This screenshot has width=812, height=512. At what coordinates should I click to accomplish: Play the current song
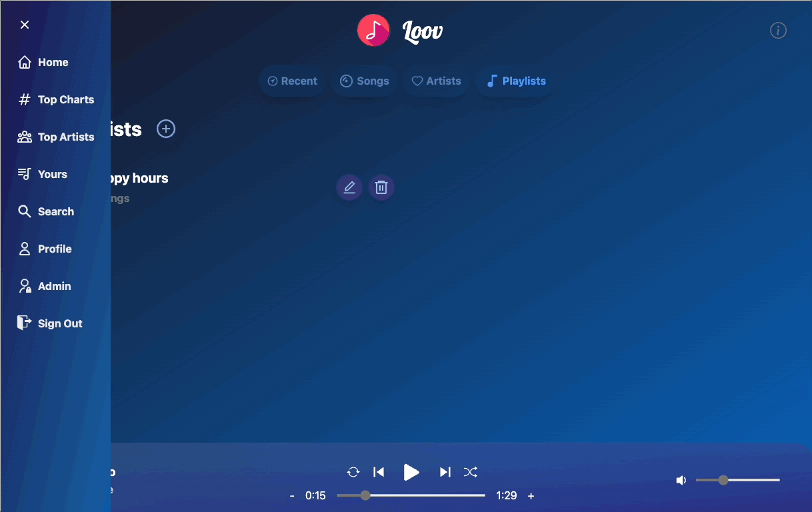411,472
